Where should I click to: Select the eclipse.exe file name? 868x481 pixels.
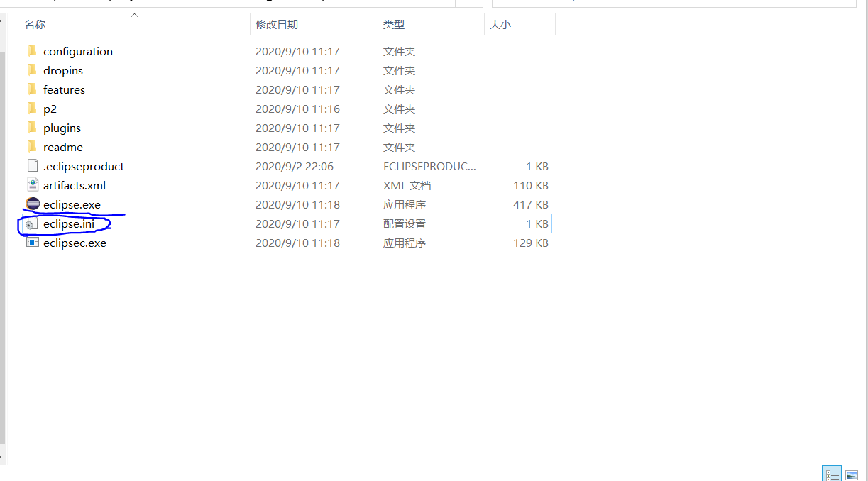[x=72, y=204]
